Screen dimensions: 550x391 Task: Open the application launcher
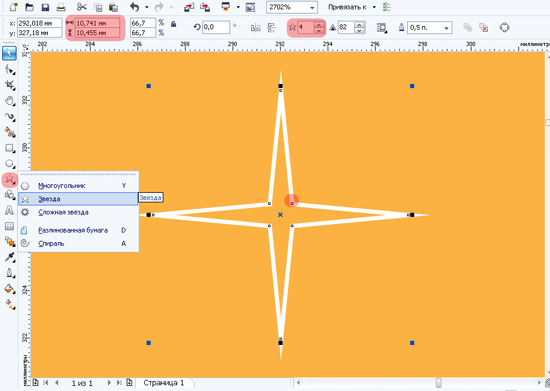[226, 7]
